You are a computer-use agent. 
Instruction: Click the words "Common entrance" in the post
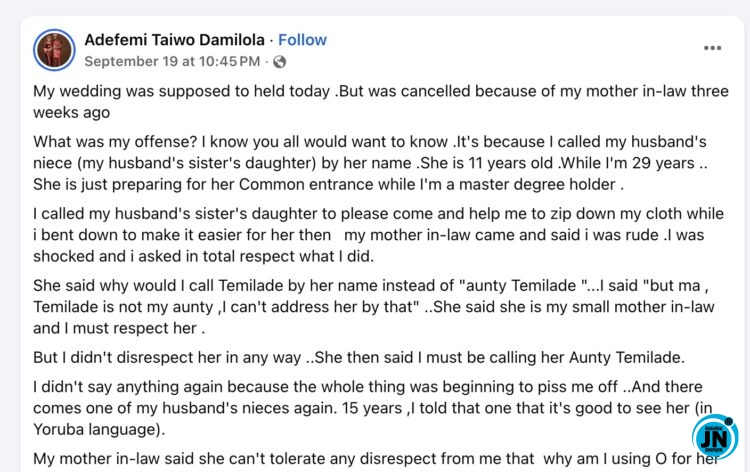[x=306, y=185]
